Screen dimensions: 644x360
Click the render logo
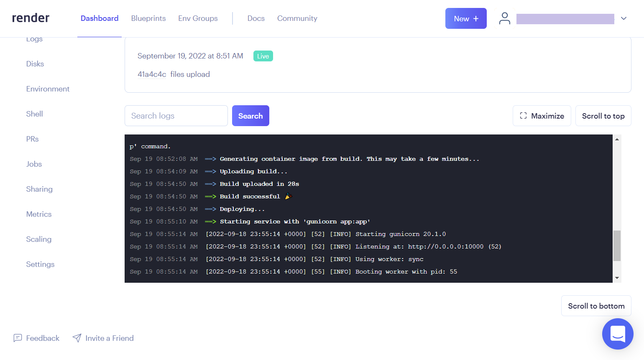pos(31,18)
